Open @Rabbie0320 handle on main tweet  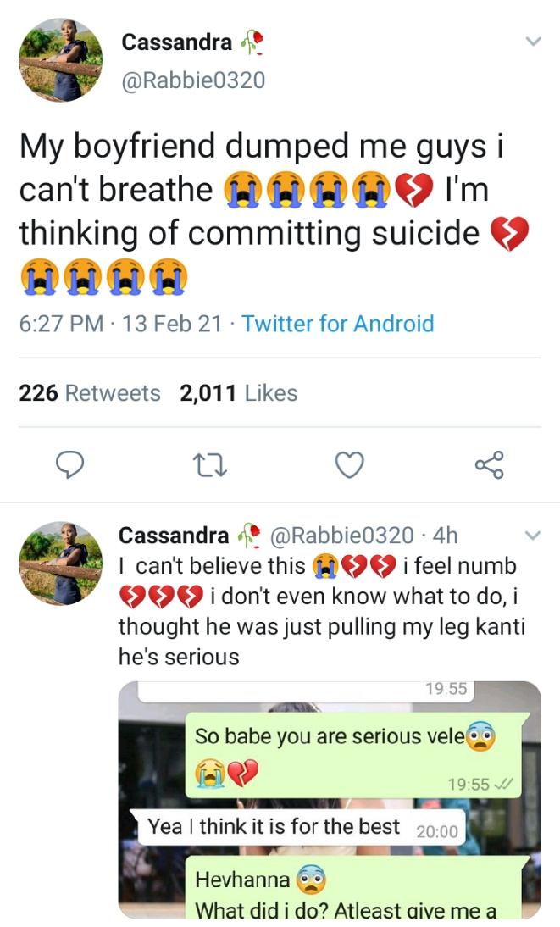[x=193, y=80]
